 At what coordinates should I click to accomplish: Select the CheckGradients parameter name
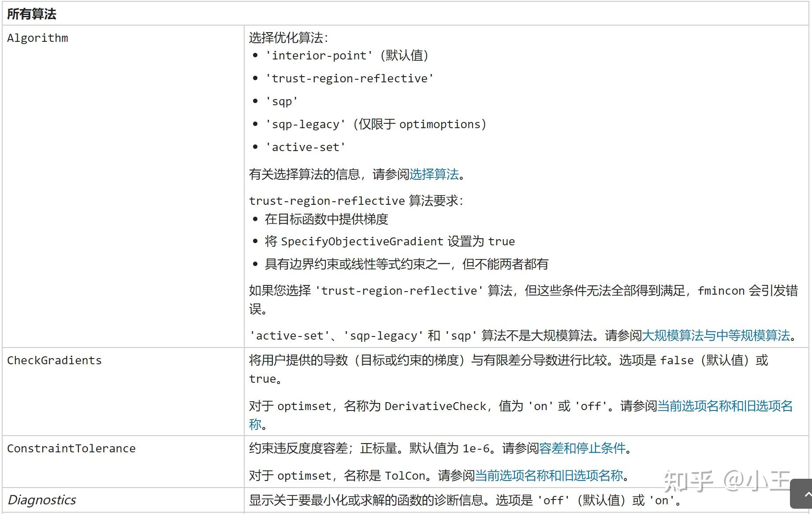pos(55,360)
